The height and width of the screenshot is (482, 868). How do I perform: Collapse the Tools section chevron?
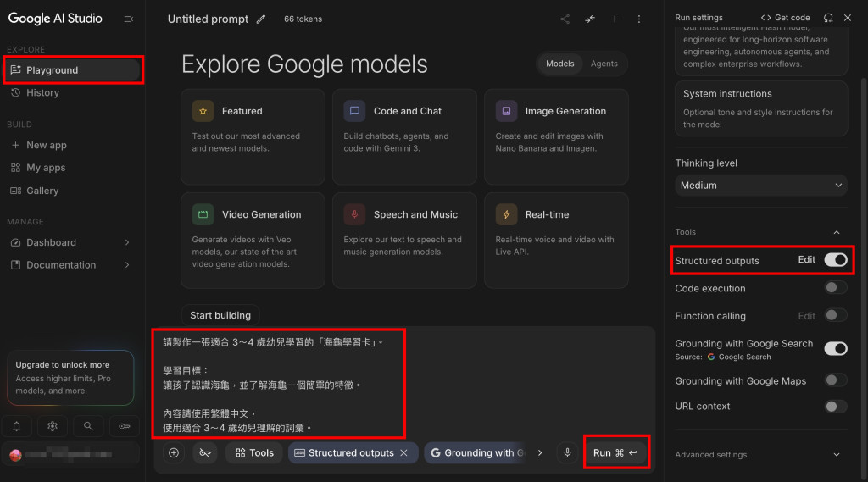[x=837, y=232]
